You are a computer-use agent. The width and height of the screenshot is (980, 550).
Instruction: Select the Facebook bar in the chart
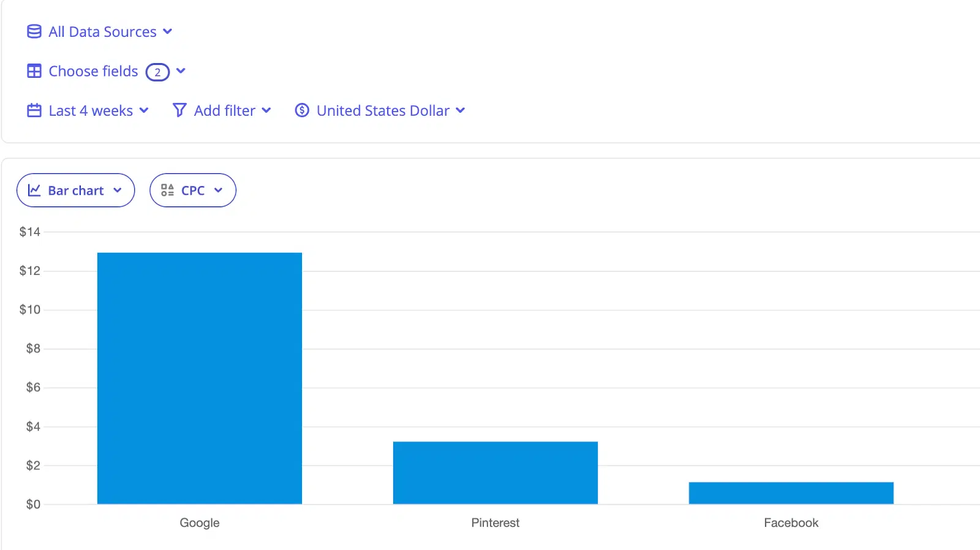pyautogui.click(x=791, y=493)
